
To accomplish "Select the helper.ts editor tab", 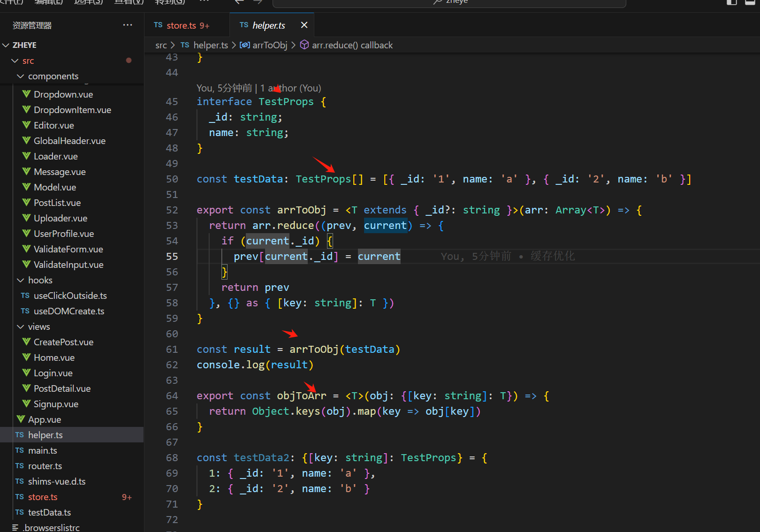I will click(x=268, y=25).
